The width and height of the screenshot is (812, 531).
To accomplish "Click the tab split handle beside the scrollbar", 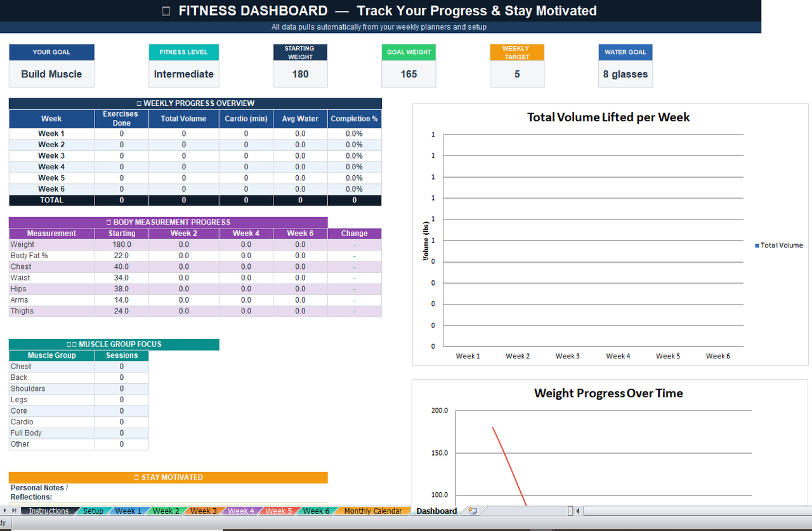I will (570, 511).
